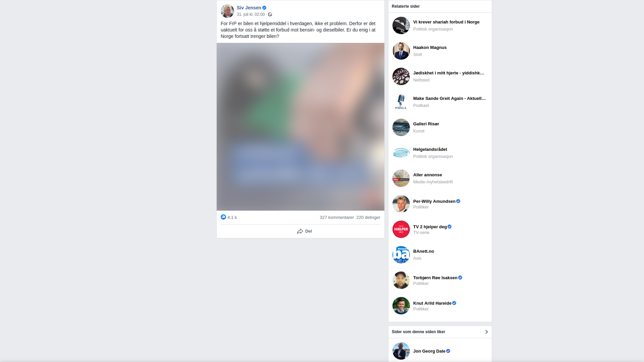Open the Siv Jensen name link
The height and width of the screenshot is (362, 644).
click(x=249, y=8)
